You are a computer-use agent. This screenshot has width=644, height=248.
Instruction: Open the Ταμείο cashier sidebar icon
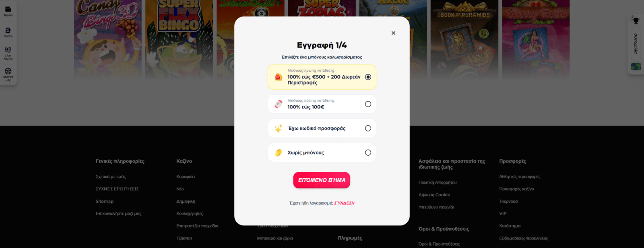8,11
